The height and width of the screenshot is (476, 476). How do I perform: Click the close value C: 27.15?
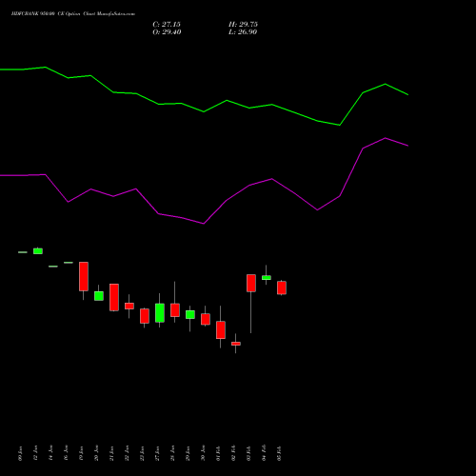(167, 25)
